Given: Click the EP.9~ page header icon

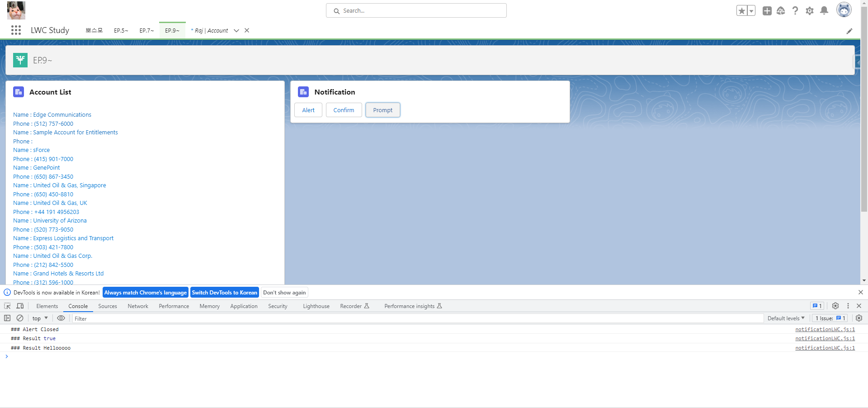Looking at the screenshot, I should pos(20,60).
